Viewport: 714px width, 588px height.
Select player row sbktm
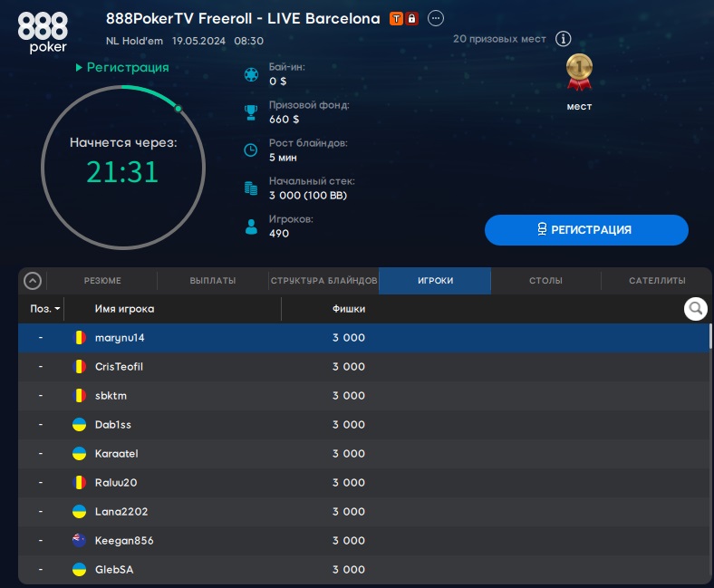click(363, 395)
